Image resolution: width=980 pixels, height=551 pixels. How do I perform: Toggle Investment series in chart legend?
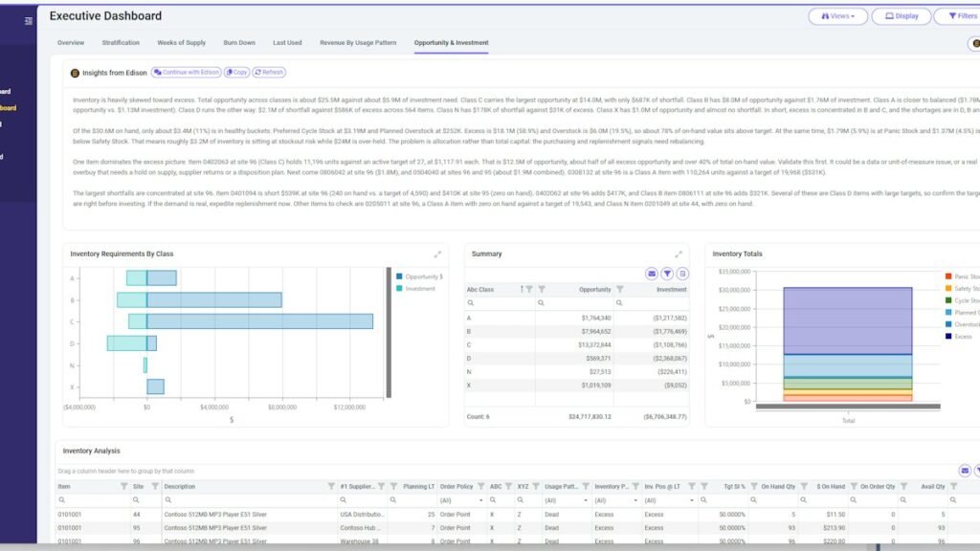point(415,289)
